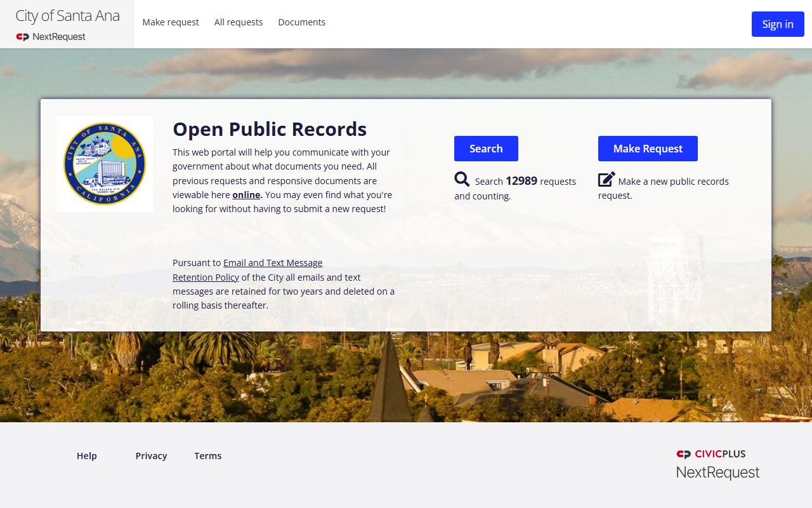Click the CivicPlus NextRequest footer logo
Viewport: 812px width, 508px height.
pyautogui.click(x=717, y=464)
